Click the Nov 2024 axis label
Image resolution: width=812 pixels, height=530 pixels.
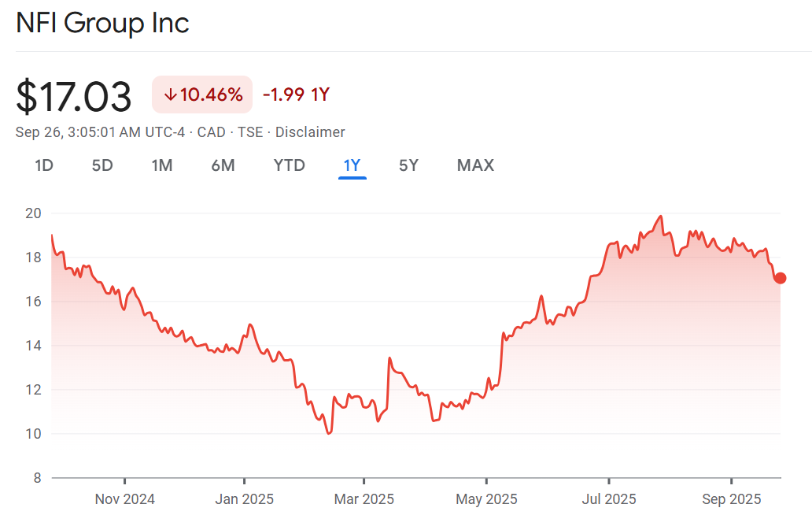click(125, 499)
